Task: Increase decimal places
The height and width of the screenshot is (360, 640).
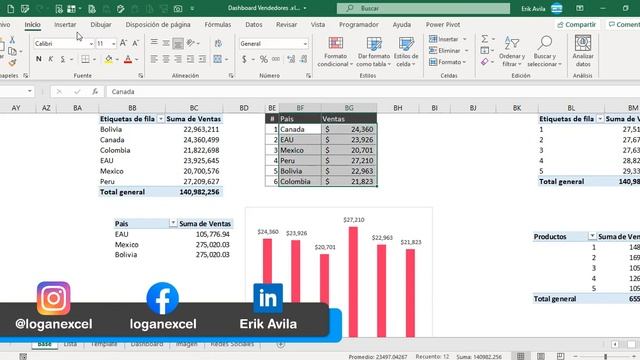Action: click(291, 60)
